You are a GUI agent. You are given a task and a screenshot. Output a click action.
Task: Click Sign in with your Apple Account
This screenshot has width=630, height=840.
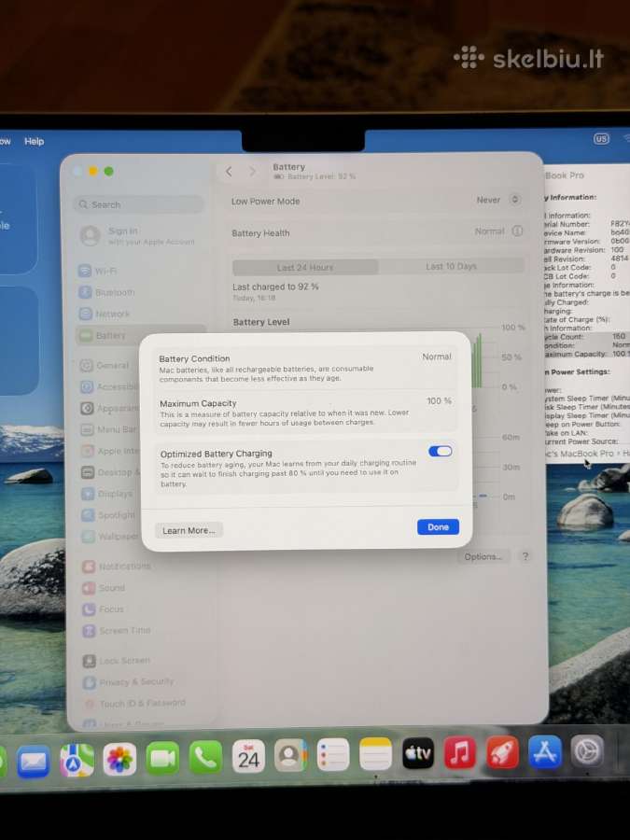point(138,236)
